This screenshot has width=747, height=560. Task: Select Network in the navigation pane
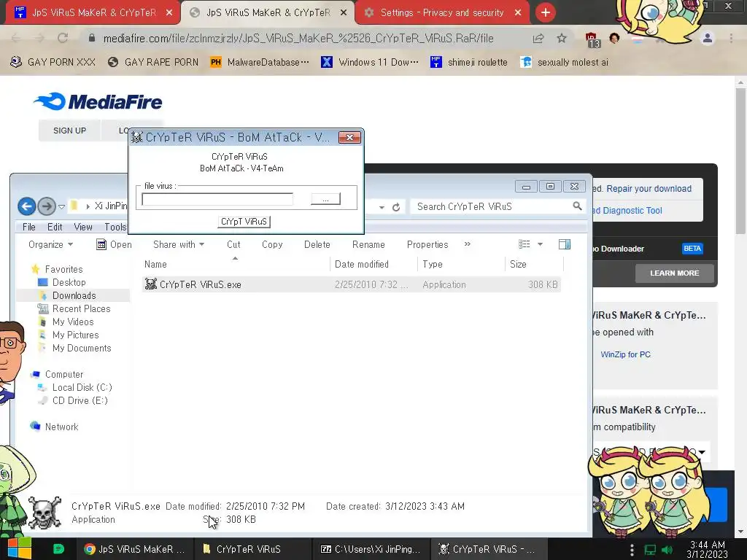click(61, 427)
